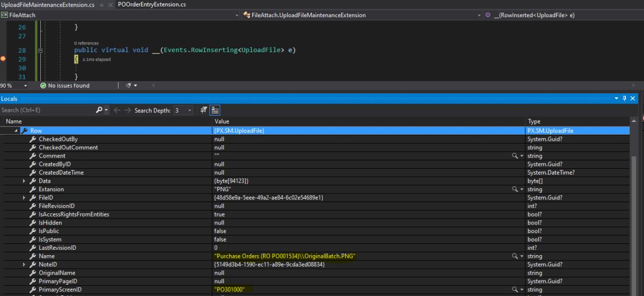Screen dimensions: 644x296
Task: Collapse the Row variable node
Action: (16, 131)
